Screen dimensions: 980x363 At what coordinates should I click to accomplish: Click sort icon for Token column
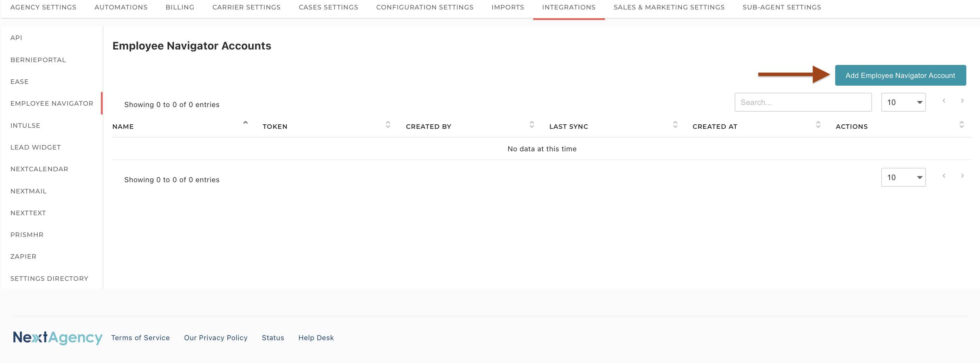[x=388, y=124]
